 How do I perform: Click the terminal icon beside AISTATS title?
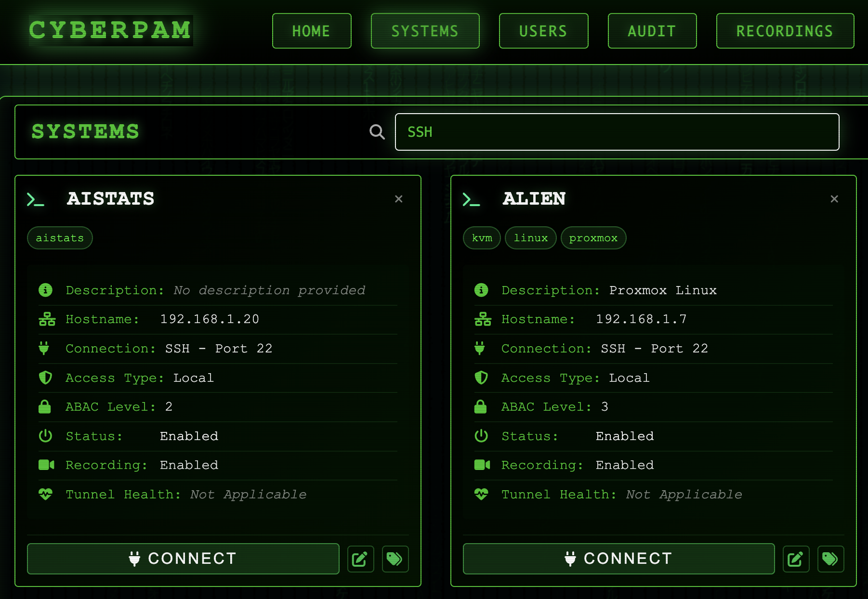click(x=36, y=199)
